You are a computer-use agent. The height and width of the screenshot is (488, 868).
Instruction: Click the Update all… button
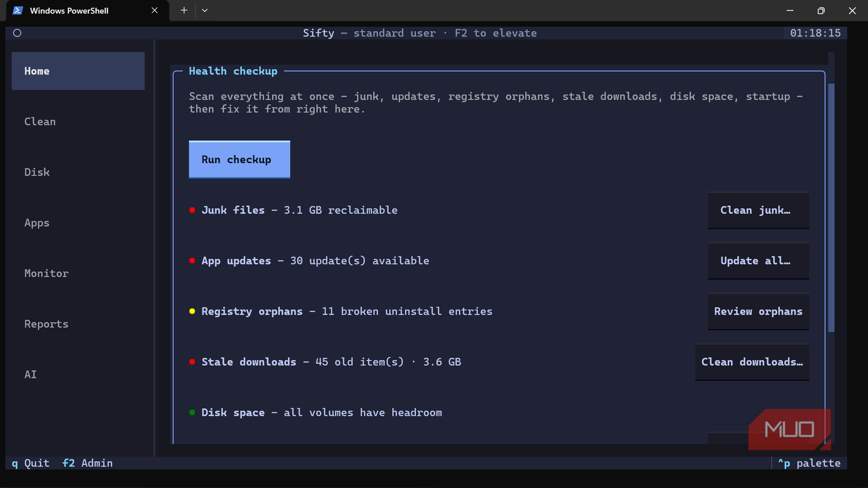coord(758,261)
